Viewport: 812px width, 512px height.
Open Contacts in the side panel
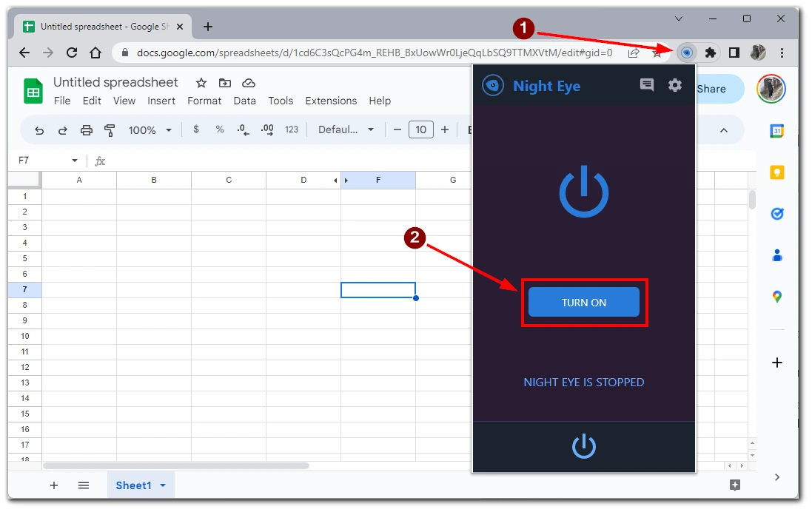776,255
